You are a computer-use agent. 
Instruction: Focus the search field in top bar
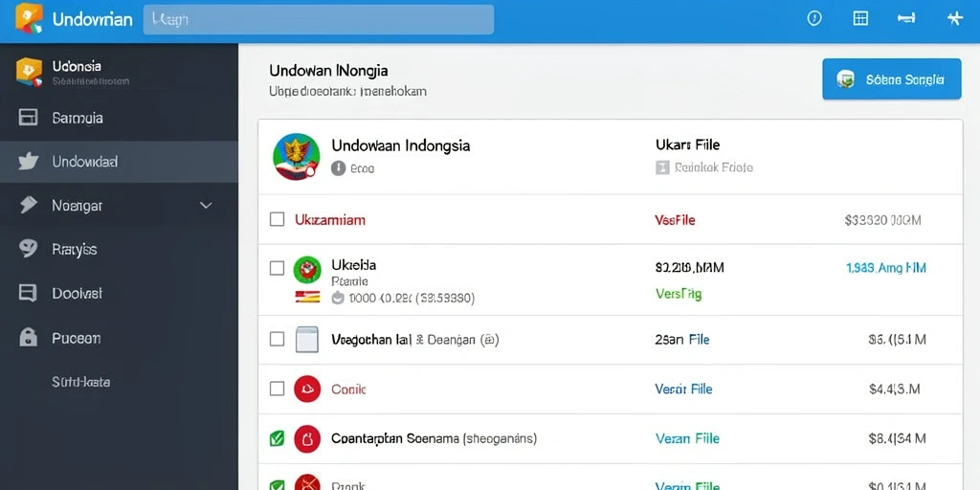[x=318, y=19]
